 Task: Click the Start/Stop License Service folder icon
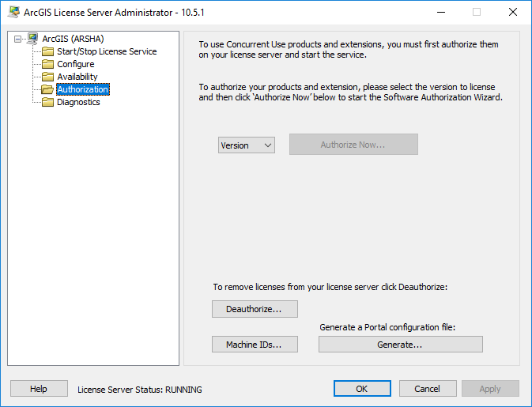click(48, 51)
